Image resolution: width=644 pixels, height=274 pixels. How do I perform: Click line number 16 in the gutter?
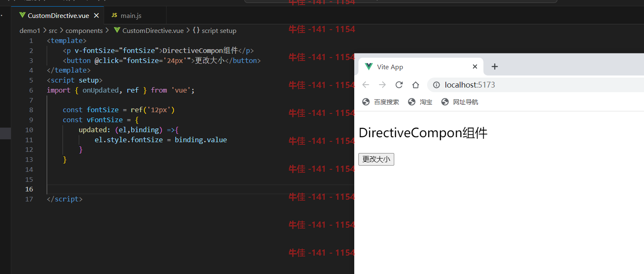(x=29, y=189)
